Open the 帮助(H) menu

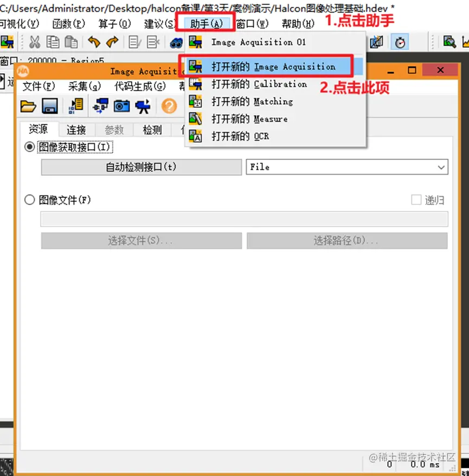tap(298, 24)
